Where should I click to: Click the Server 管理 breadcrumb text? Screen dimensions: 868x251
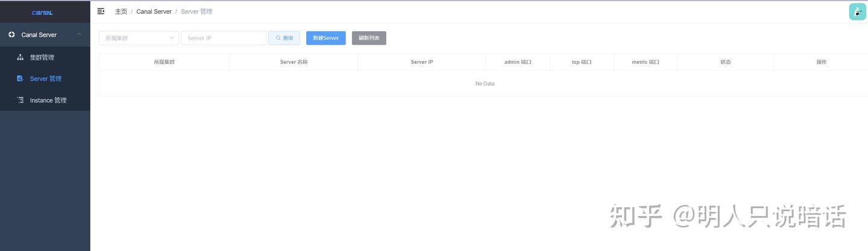197,11
